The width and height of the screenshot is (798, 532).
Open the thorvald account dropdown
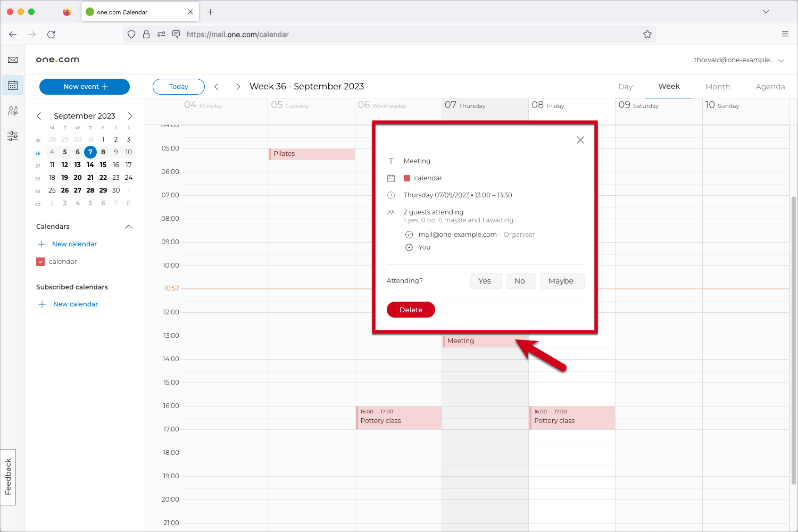(738, 60)
